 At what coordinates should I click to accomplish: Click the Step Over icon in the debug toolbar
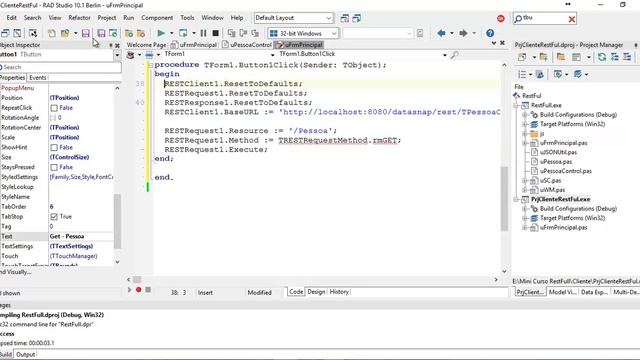[x=244, y=33]
